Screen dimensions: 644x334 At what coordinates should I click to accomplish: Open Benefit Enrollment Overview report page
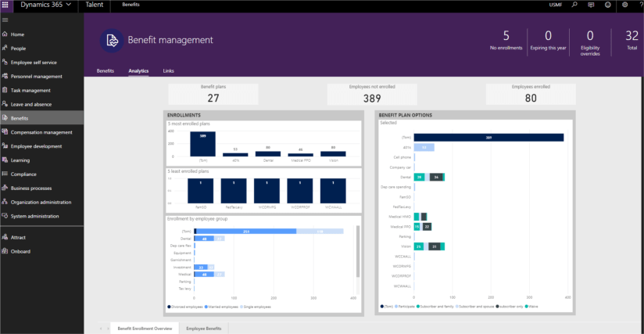(145, 329)
